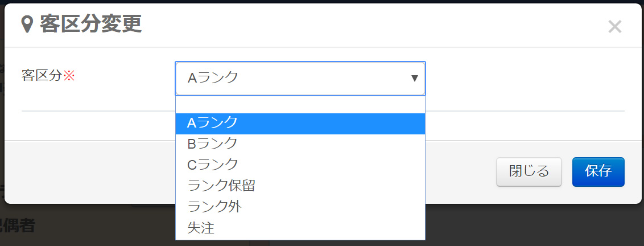Viewport: 644px width, 246px height.
Task: Click the 客区分 field label
Action: pyautogui.click(x=42, y=75)
